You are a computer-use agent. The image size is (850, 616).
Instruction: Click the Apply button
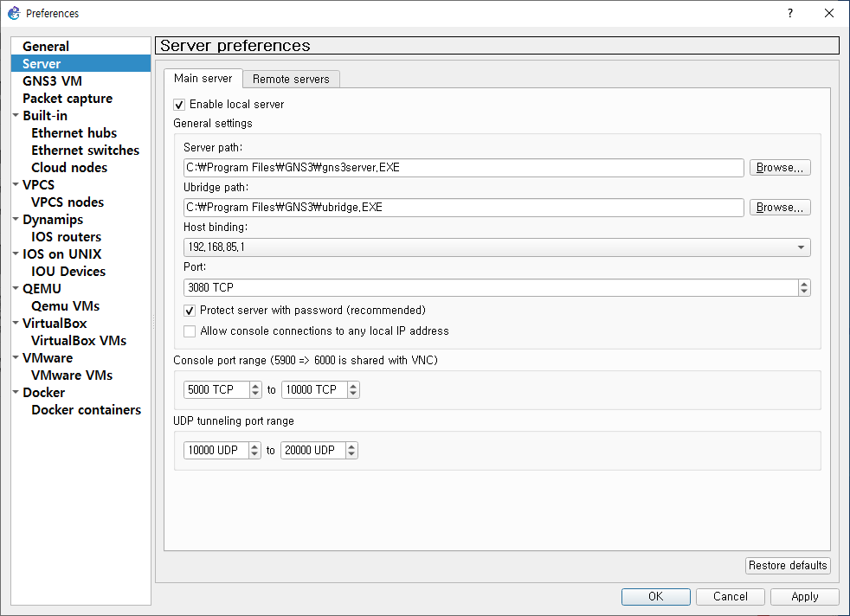(804, 596)
